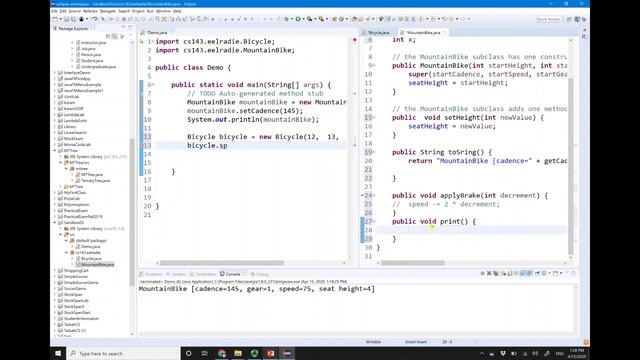Collapse the (default package) node

point(67,240)
